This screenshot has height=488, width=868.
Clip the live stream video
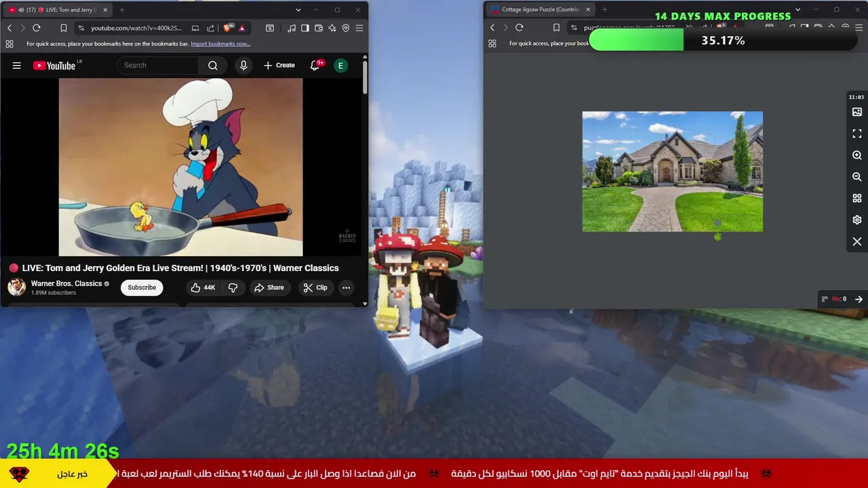coord(315,287)
